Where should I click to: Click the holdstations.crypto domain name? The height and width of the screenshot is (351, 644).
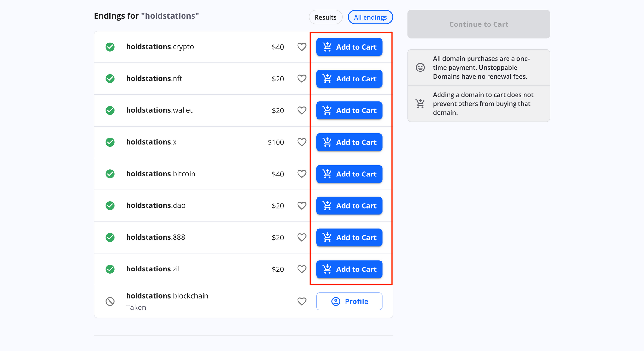[160, 47]
